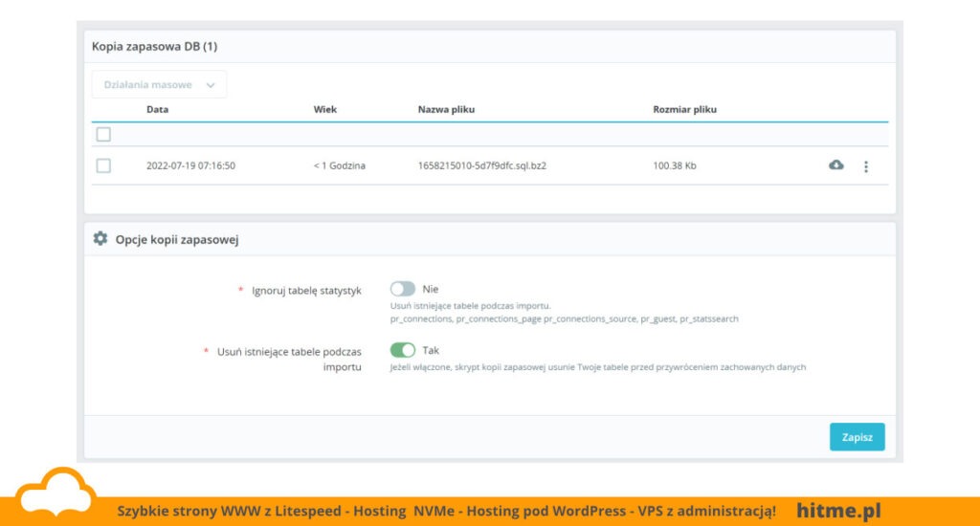Viewport: 980px width, 526px height.
Task: Click the Kopia zapasowa DB (1) heading
Action: 154,46
